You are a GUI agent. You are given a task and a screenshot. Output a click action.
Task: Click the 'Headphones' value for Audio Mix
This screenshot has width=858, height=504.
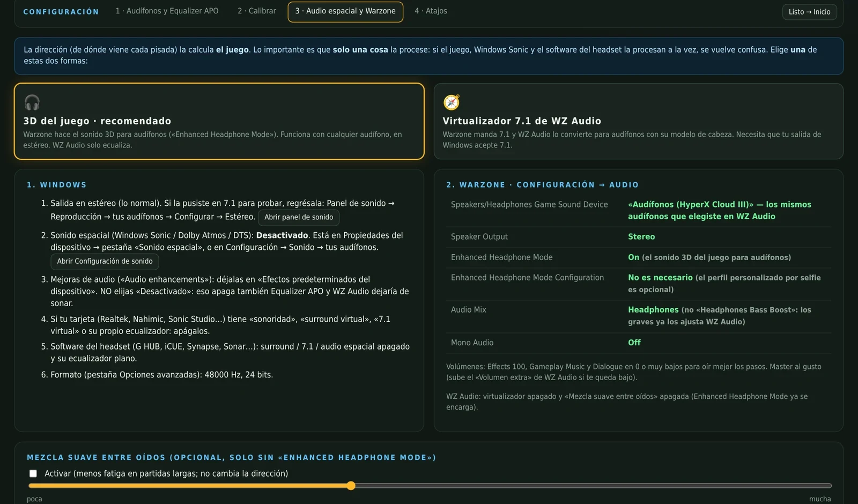tap(653, 310)
